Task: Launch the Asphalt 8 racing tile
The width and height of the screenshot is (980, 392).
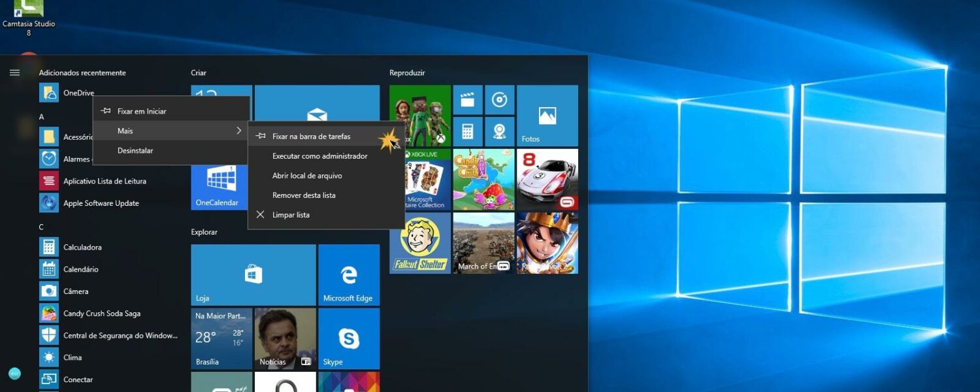Action: pyautogui.click(x=547, y=180)
